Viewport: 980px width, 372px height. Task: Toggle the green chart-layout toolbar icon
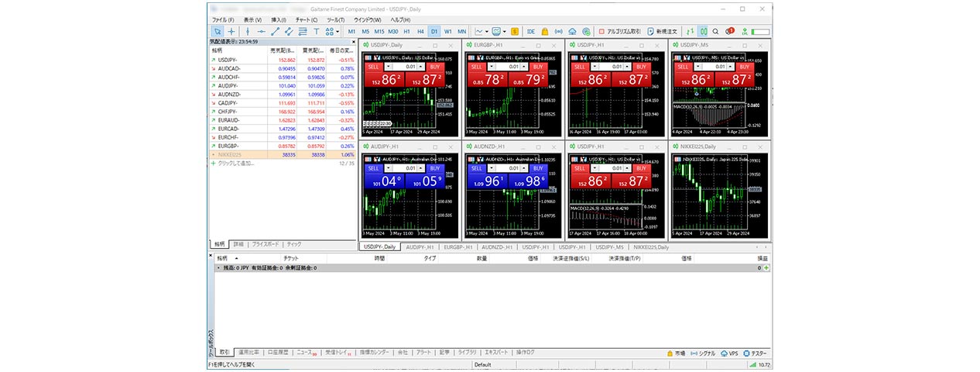pos(703,32)
